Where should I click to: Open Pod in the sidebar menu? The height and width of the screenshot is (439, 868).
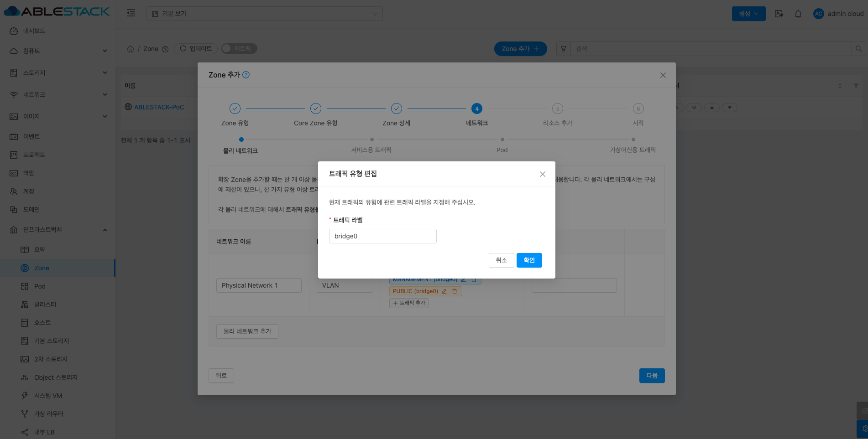[58, 286]
